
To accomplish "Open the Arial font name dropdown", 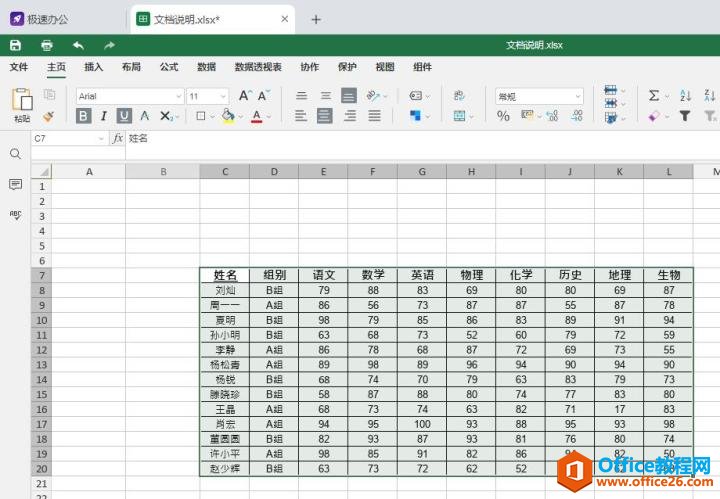I will click(x=129, y=95).
